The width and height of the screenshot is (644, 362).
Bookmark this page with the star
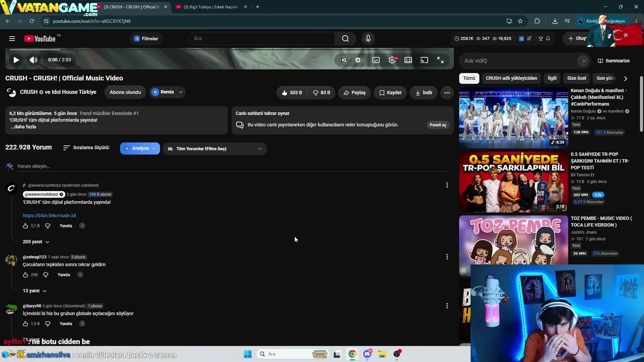coord(520,21)
